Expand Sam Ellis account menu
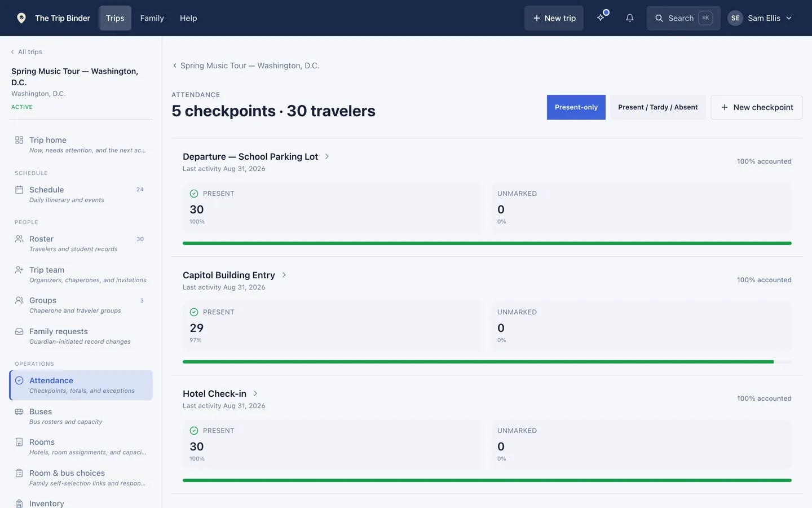The height and width of the screenshot is (508, 812). tap(760, 18)
